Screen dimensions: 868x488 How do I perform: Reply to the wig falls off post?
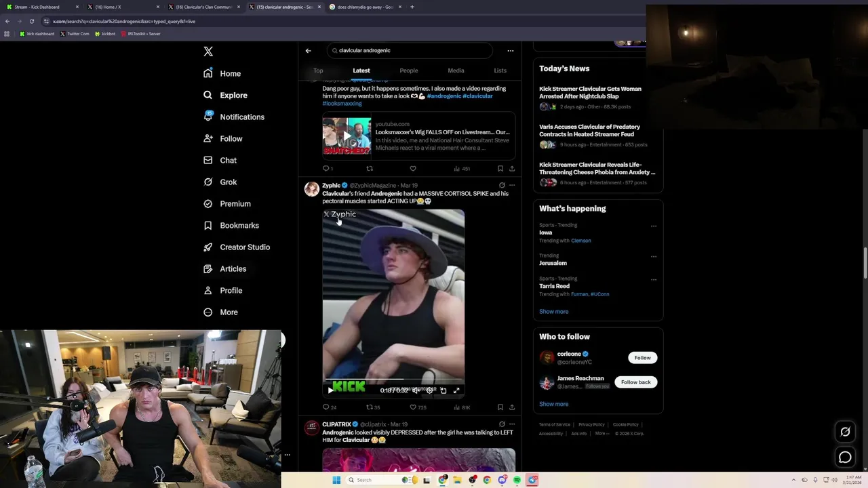pyautogui.click(x=328, y=168)
